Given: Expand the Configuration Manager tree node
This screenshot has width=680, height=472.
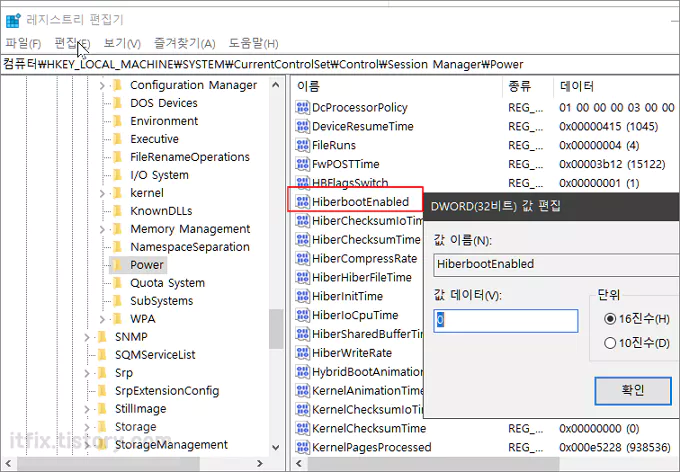Looking at the screenshot, I should tap(102, 85).
